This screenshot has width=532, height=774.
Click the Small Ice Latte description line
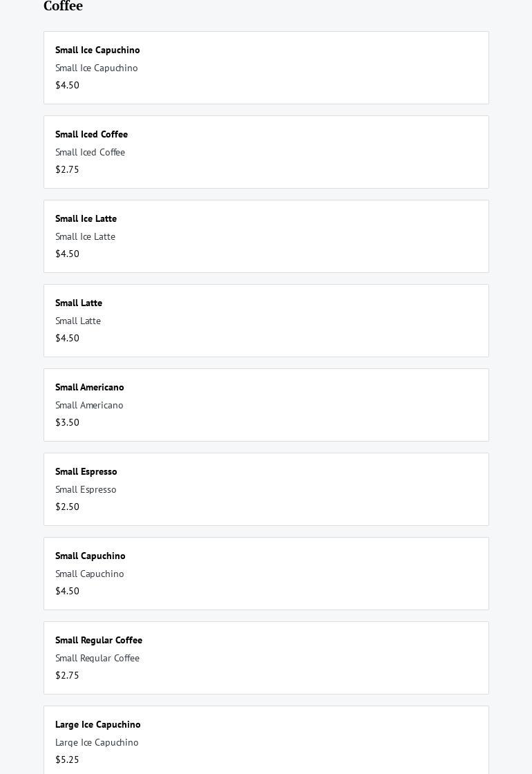tap(85, 236)
